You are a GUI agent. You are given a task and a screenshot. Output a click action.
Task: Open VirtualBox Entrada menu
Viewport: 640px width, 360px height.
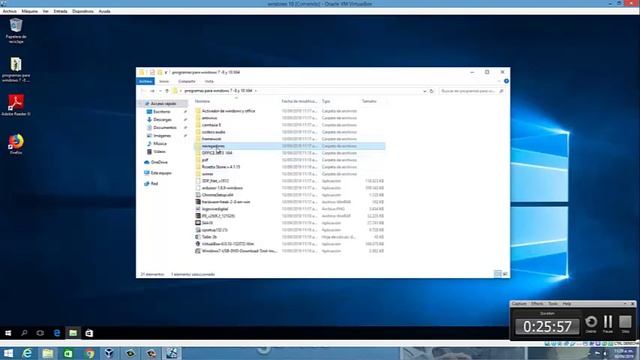point(60,11)
